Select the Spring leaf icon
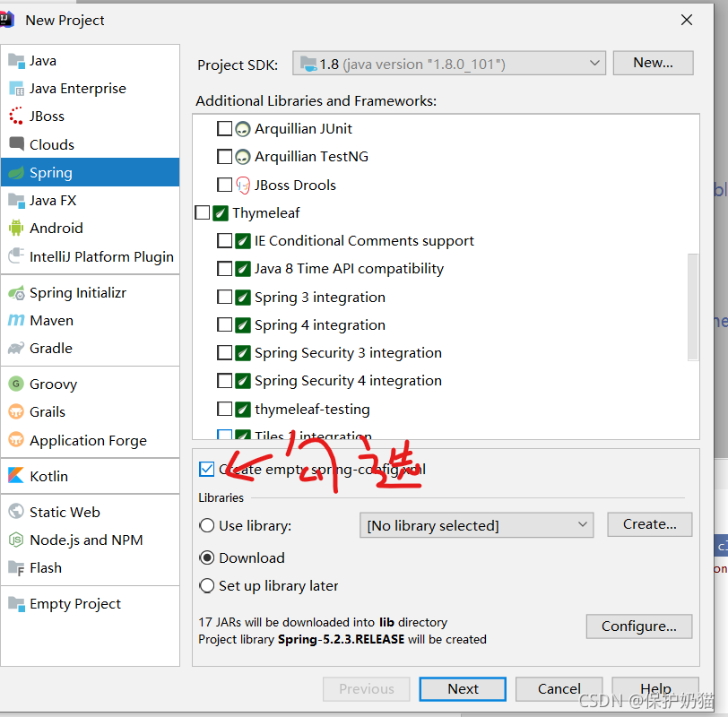728x717 pixels. (x=17, y=173)
